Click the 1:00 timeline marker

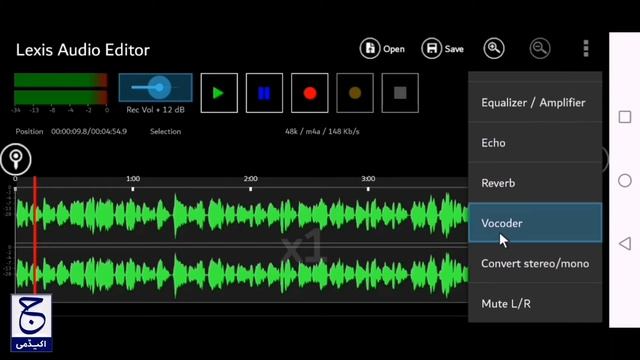click(x=133, y=179)
